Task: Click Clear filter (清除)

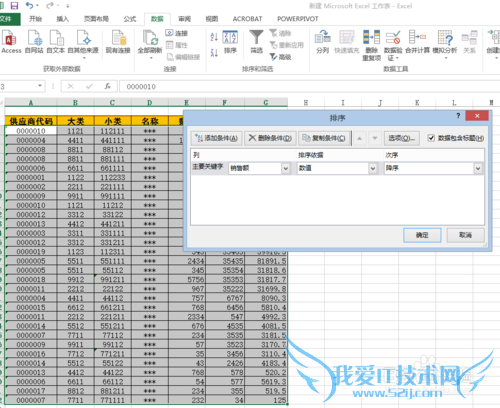Action: tap(281, 33)
